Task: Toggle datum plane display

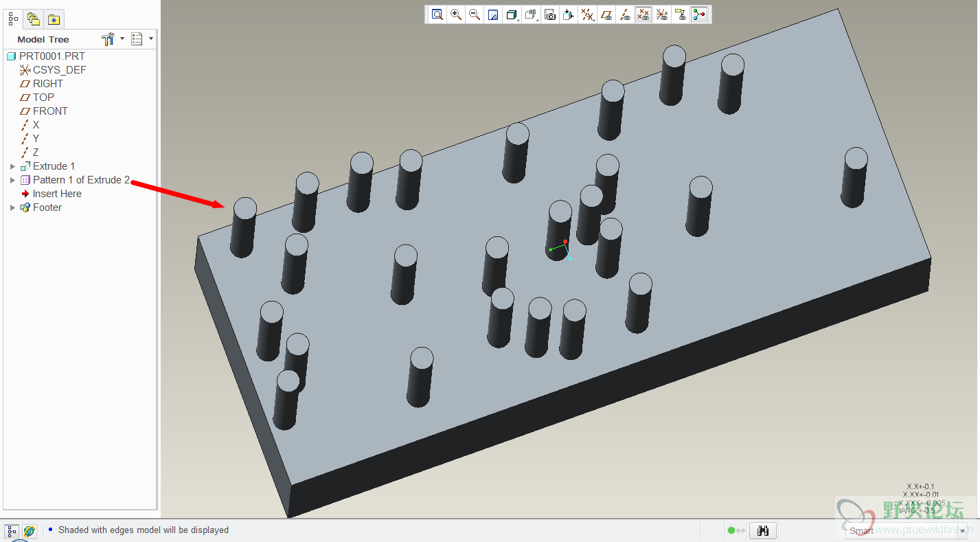Action: [606, 14]
